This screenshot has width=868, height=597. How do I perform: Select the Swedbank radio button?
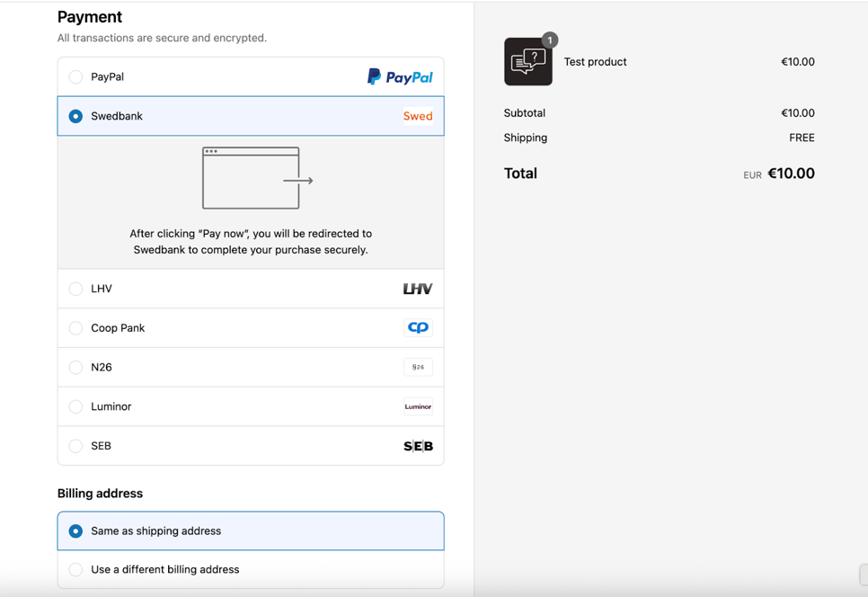point(75,116)
